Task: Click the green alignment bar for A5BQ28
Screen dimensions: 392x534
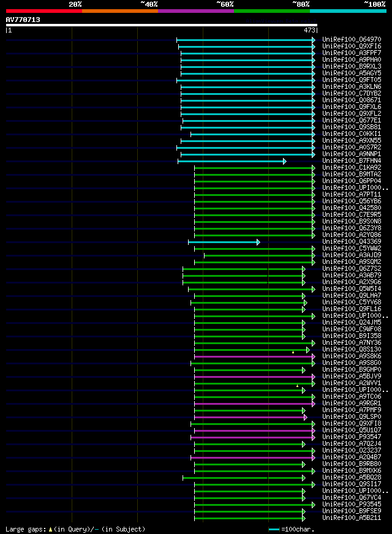Action: pyautogui.click(x=244, y=478)
